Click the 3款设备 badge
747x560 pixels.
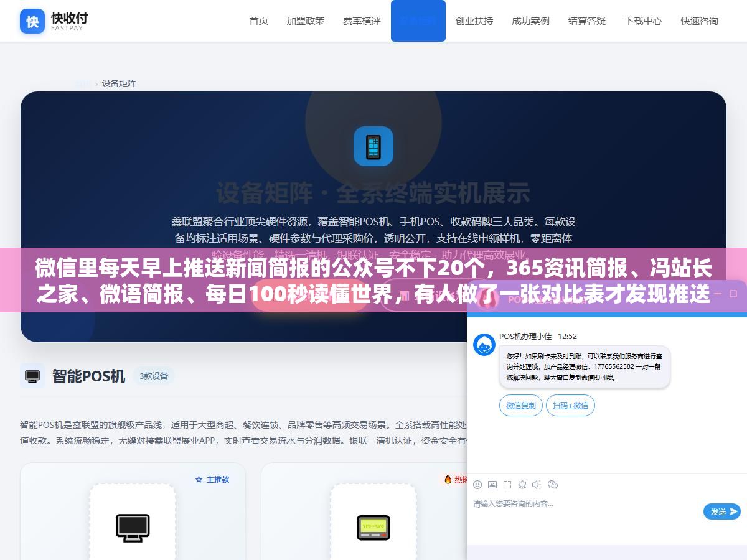tap(154, 376)
